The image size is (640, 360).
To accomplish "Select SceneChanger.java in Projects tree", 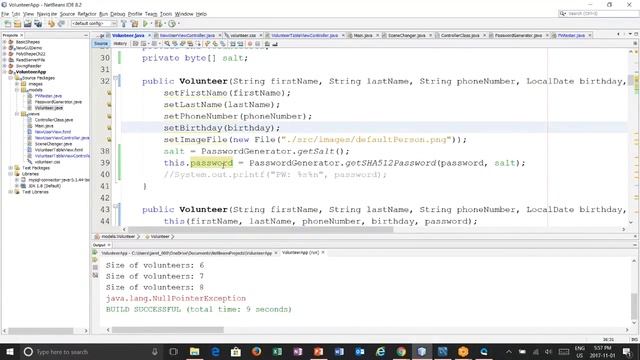I will pos(53,144).
